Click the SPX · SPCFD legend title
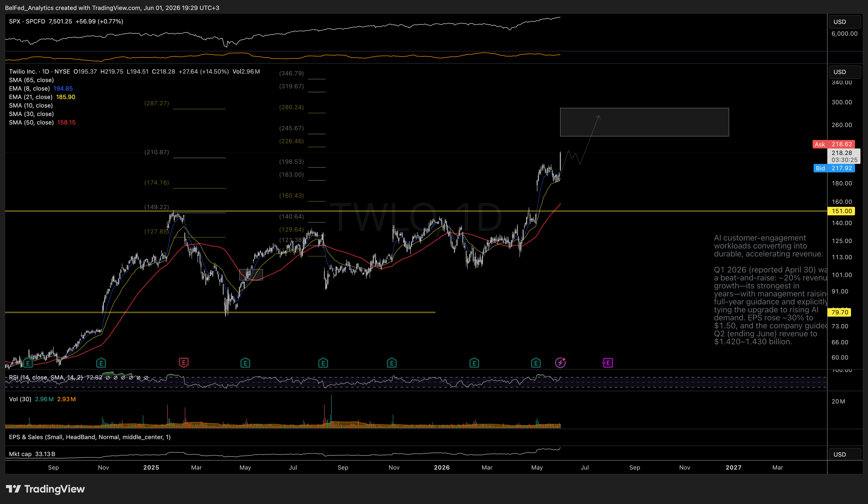Image resolution: width=868 pixels, height=504 pixels. tap(27, 21)
